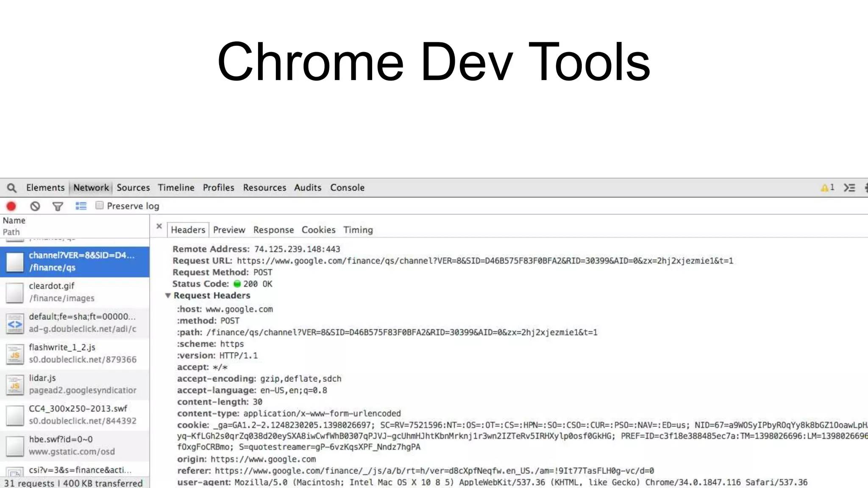Switch to the Elements panel
The width and height of the screenshot is (868, 488).
[x=45, y=188]
